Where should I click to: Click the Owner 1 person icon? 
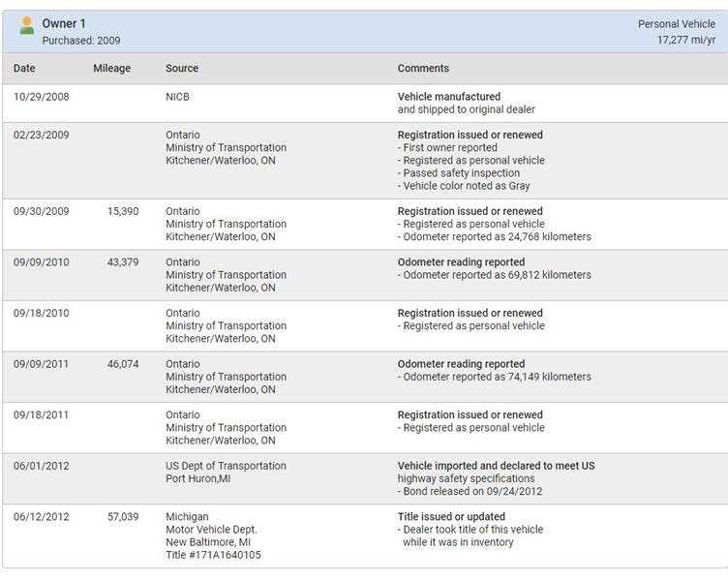click(27, 26)
